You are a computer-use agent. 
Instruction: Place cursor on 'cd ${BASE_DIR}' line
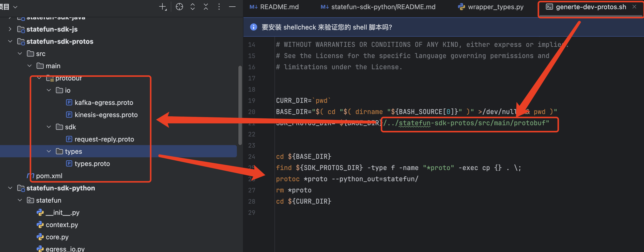coord(304,157)
